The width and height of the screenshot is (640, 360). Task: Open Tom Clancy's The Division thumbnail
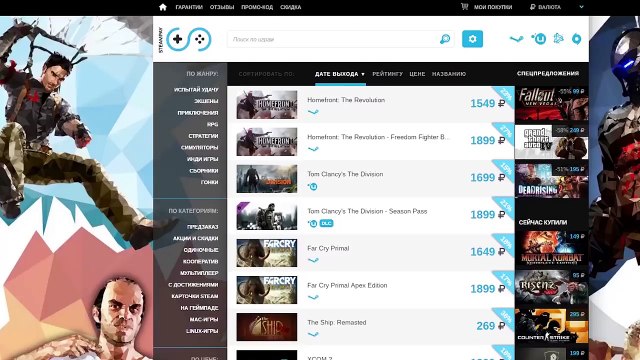[267, 179]
